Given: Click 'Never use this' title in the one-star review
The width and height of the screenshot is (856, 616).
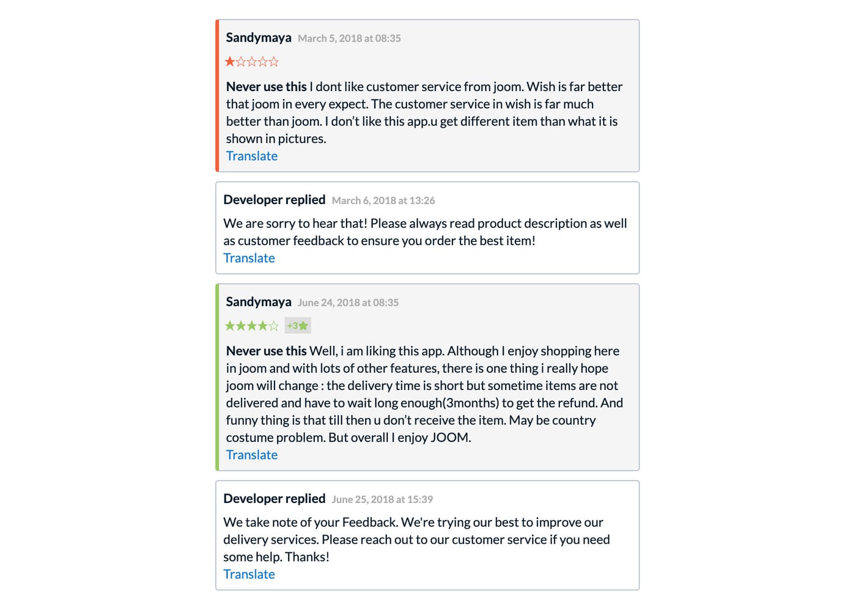Looking at the screenshot, I should pyautogui.click(x=266, y=87).
